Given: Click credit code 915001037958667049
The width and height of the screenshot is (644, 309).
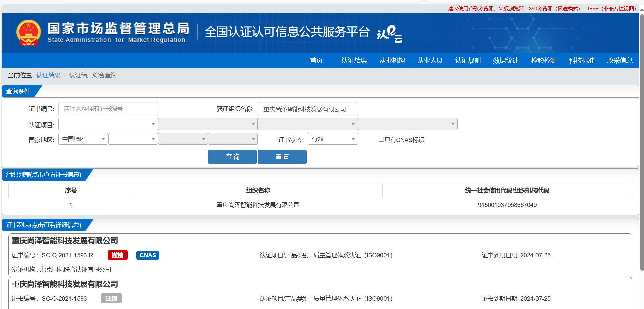Looking at the screenshot, I should pyautogui.click(x=507, y=205).
